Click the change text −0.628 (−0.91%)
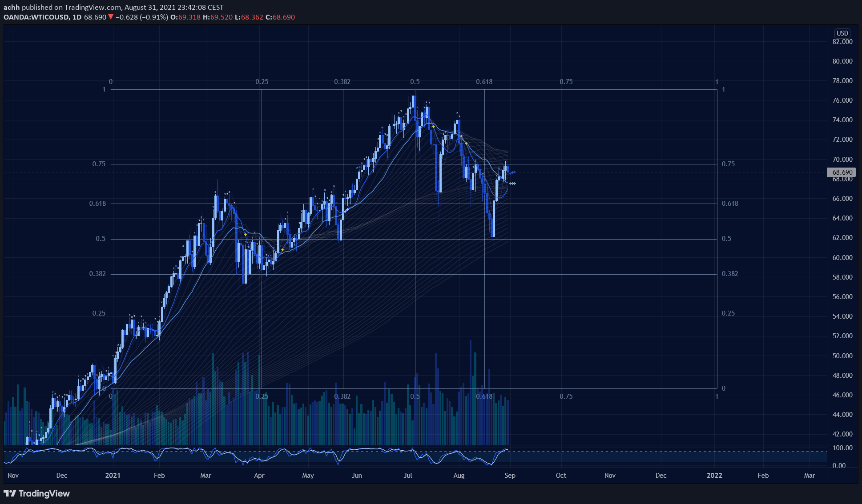The height and width of the screenshot is (504, 862). [142, 17]
